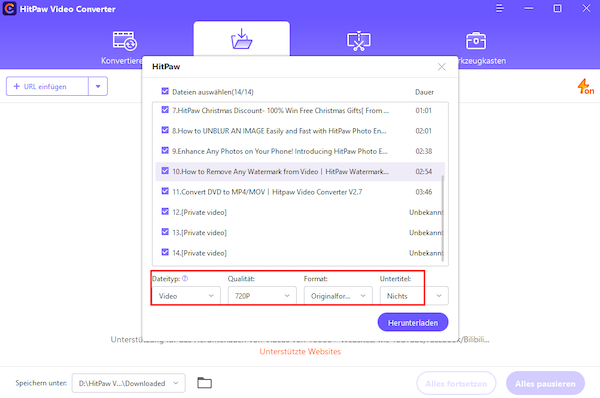Open the Werkzeugkasten toolbox icon
Image resolution: width=600 pixels, height=398 pixels.
(x=476, y=41)
